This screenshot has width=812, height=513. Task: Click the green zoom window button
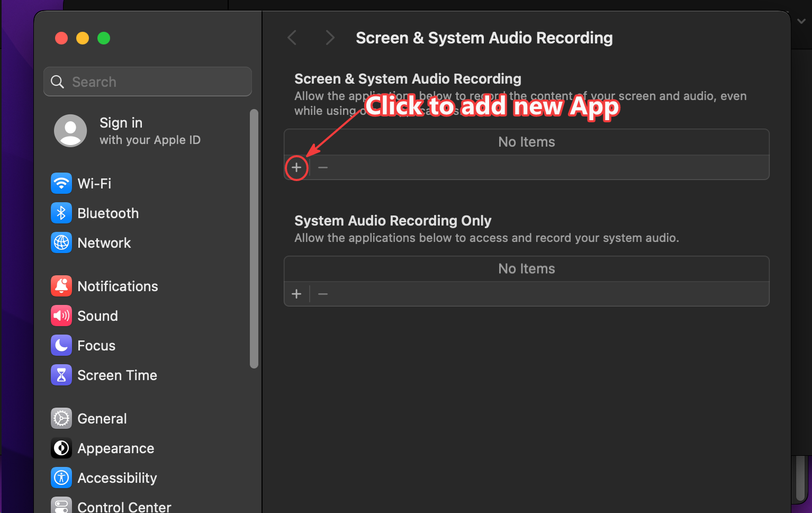(x=104, y=38)
